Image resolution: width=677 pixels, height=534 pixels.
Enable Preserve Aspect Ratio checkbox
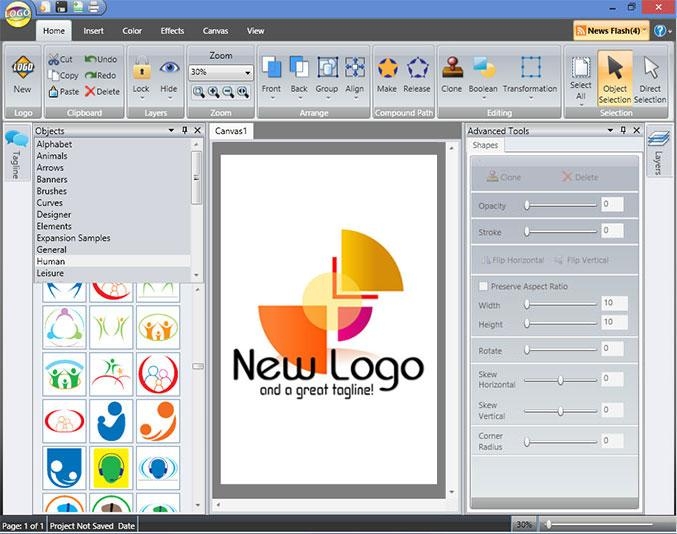click(x=483, y=286)
